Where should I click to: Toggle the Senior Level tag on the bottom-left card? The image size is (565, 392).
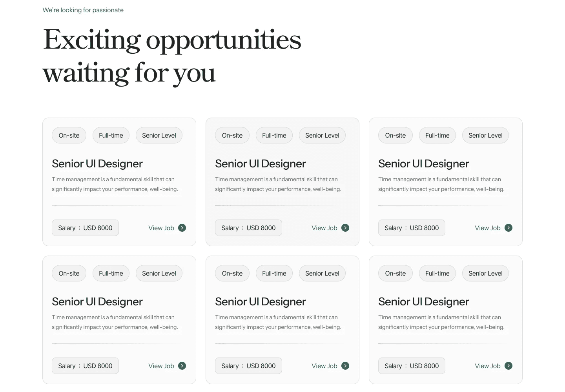pyautogui.click(x=159, y=273)
